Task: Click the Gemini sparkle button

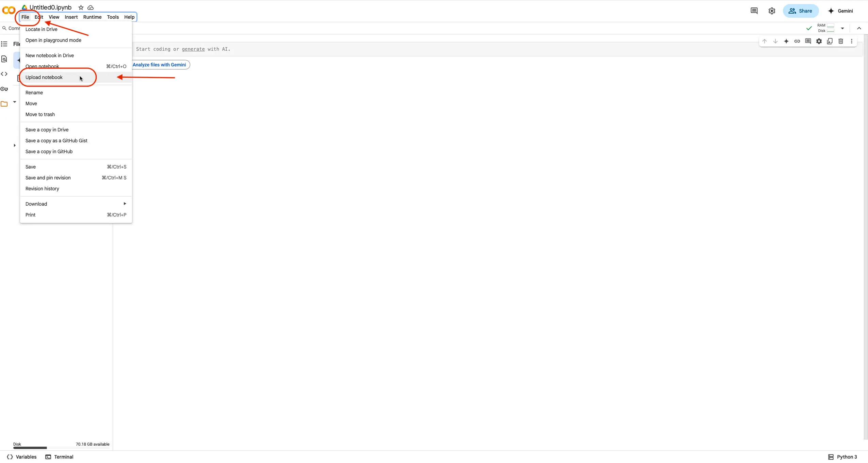Action: tap(840, 11)
